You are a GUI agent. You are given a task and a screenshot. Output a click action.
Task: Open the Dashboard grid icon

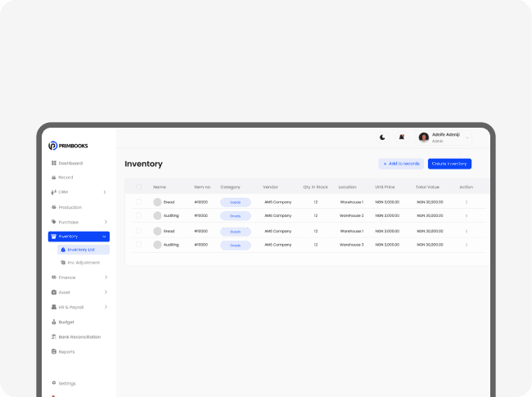click(53, 163)
